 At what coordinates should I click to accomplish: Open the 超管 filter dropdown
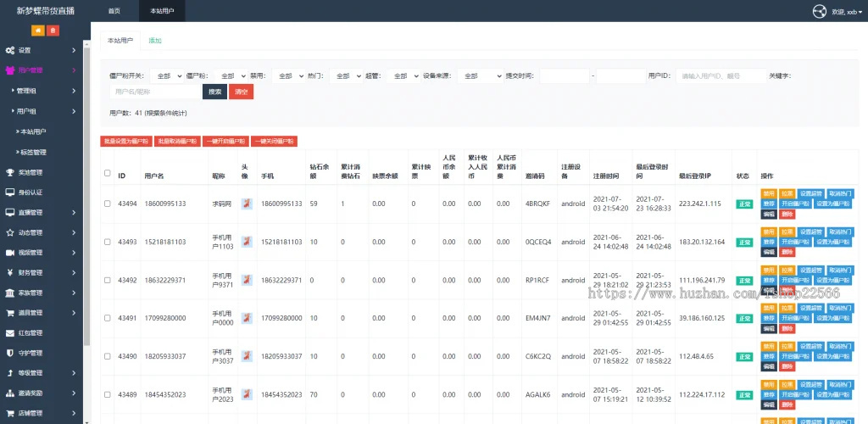[403, 75]
